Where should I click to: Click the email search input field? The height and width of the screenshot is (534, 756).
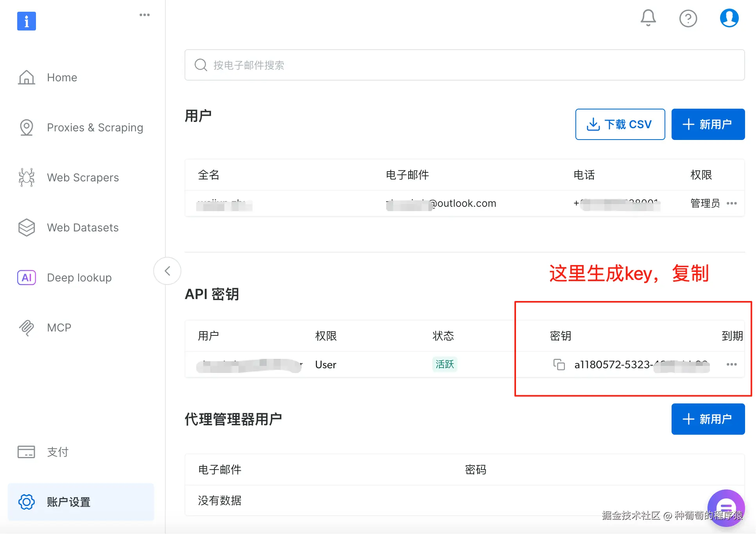point(464,65)
